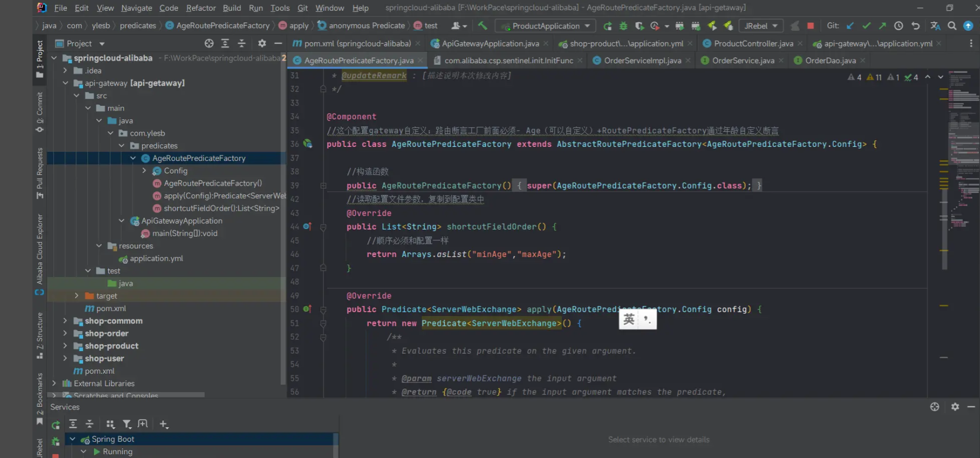Show hidden tabs with the three-dot button
The image size is (980, 458).
[x=971, y=43]
